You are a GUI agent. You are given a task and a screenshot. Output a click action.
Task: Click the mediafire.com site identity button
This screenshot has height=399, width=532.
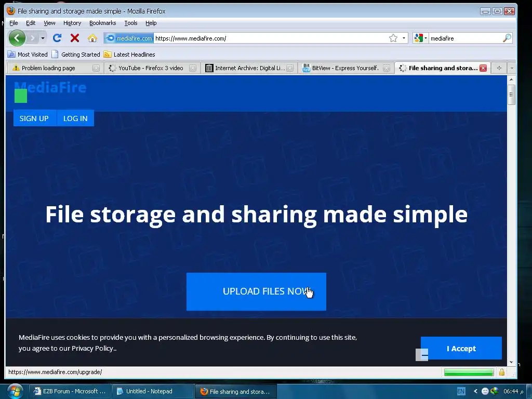coord(129,38)
